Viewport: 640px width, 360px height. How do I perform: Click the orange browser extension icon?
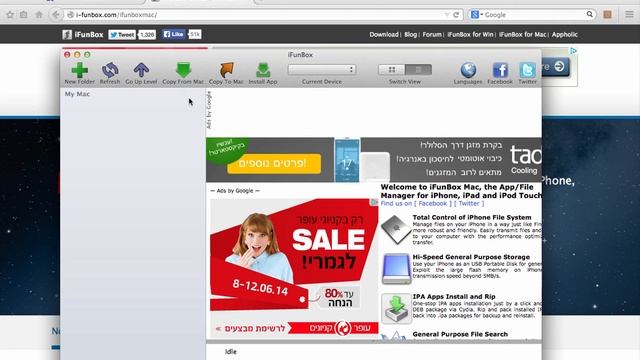click(607, 15)
